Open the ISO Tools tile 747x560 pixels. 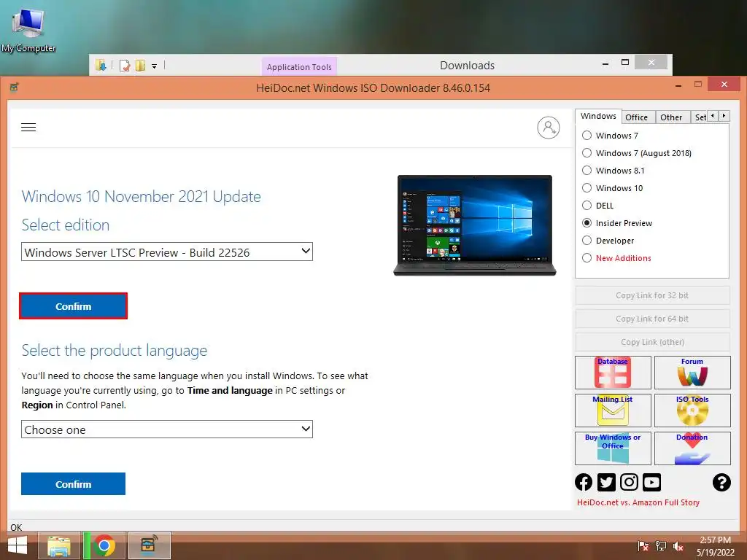click(692, 411)
